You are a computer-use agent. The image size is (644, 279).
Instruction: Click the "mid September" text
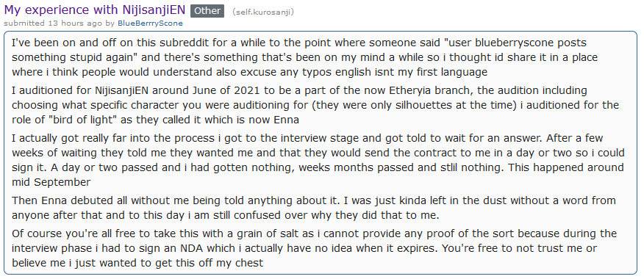click(x=51, y=182)
